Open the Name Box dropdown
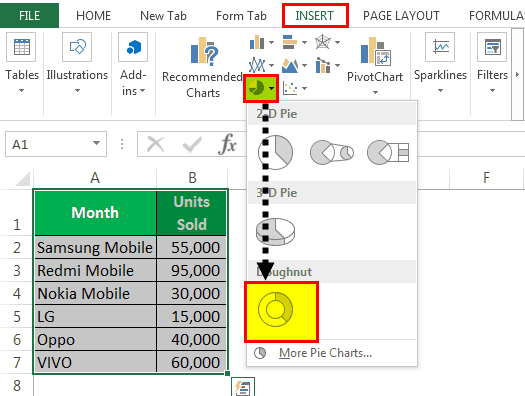Image resolution: width=525 pixels, height=396 pixels. (96, 143)
